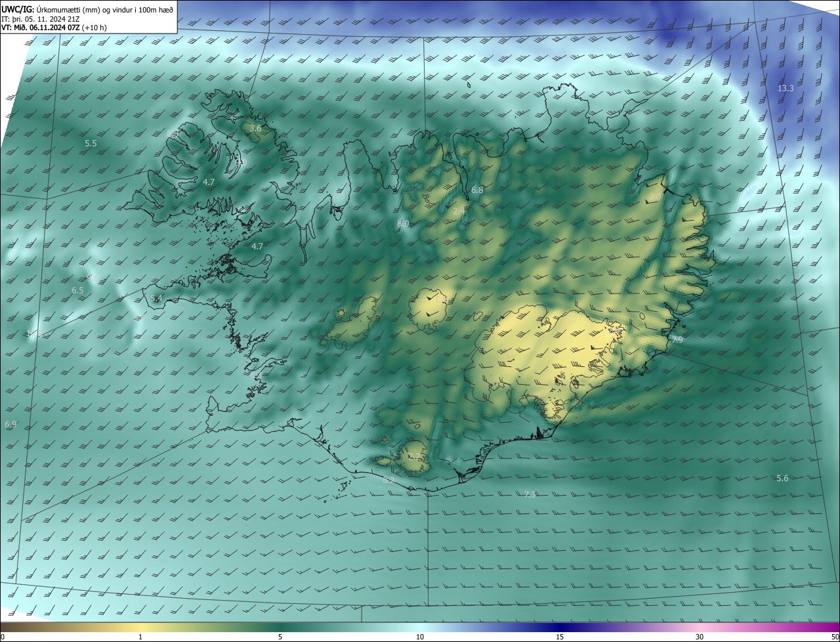This screenshot has height=642, width=840.
Task: Click the 50 tick on the color scale
Action: pos(835,637)
